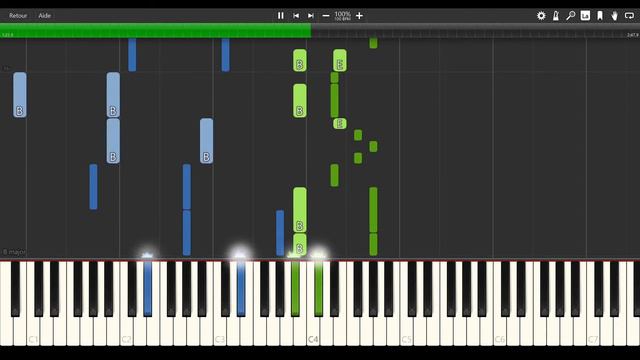Click the elapsed time label on the timeline
The image size is (640, 360).
(x=7, y=35)
